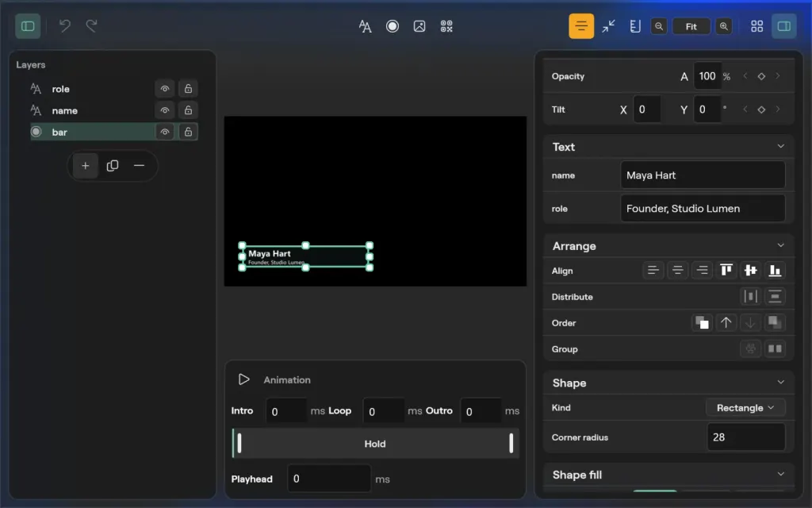Redo the last action

click(92, 26)
